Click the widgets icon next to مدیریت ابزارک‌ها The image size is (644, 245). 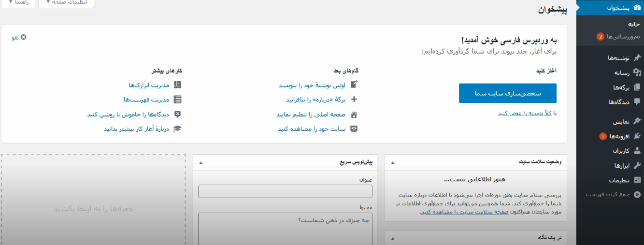(x=177, y=85)
